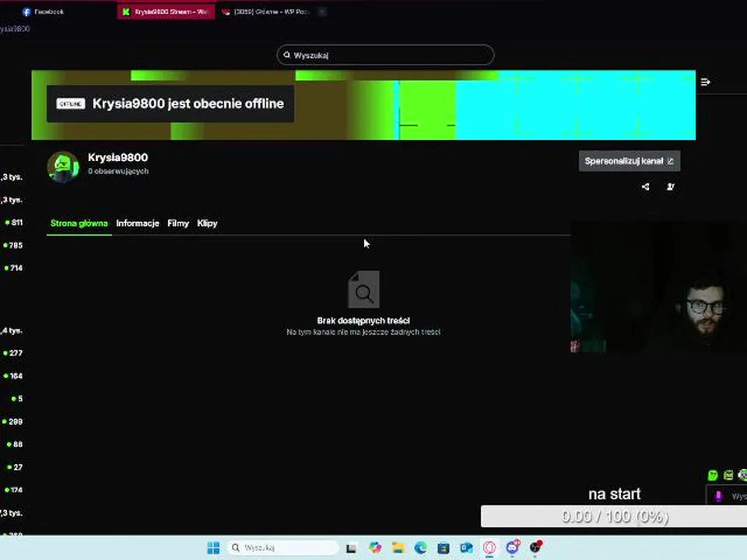Open the Filmy tab
This screenshot has height=560, width=747.
pos(178,223)
